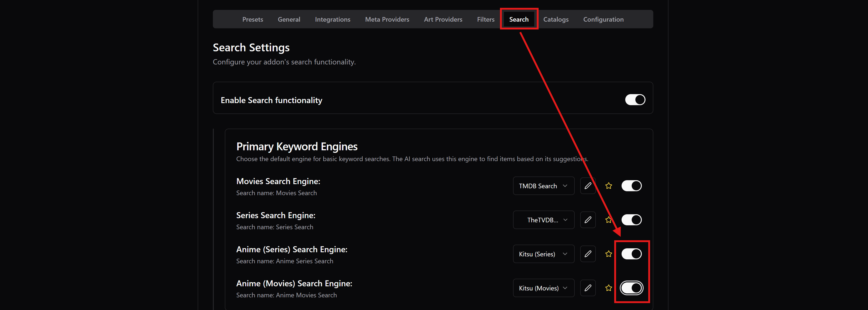Click 'Search name: Series Search' text
The width and height of the screenshot is (868, 310).
pos(275,227)
